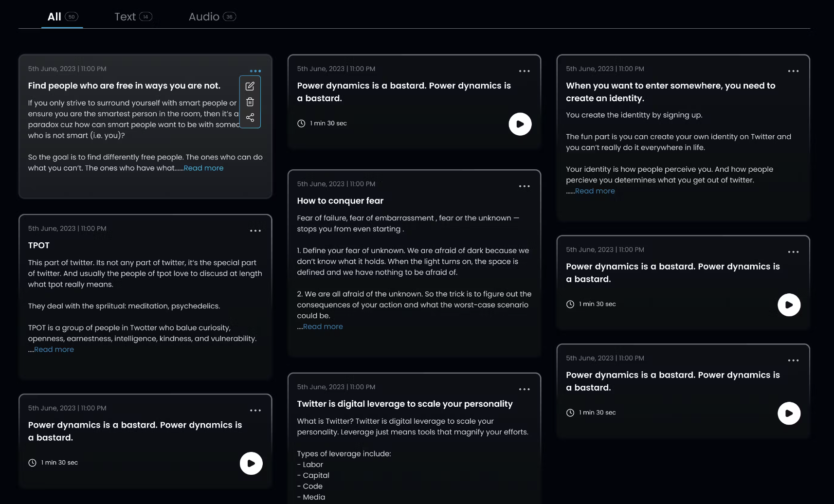The image size is (834, 504).
Task: Play audio in right column bottom card
Action: coord(789,414)
